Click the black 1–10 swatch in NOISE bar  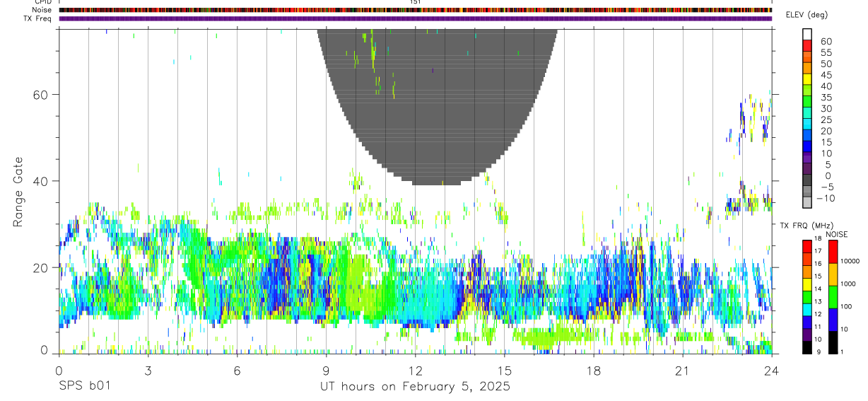(833, 342)
